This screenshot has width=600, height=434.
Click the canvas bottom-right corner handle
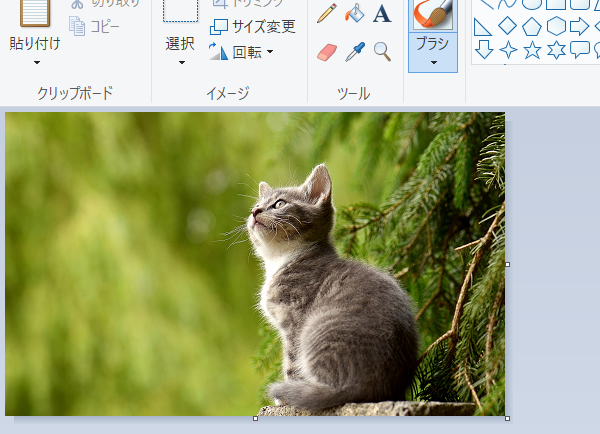click(508, 419)
